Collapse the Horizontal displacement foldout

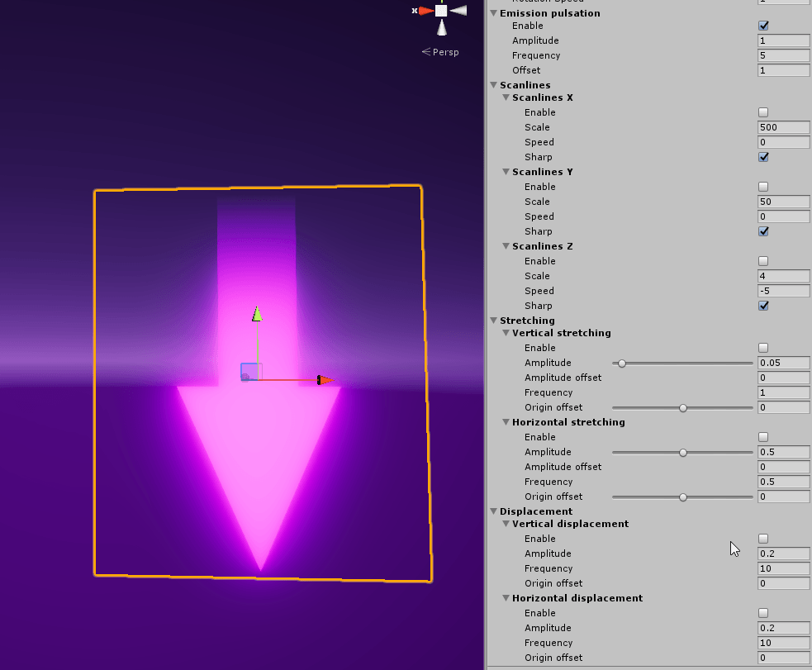coord(506,597)
